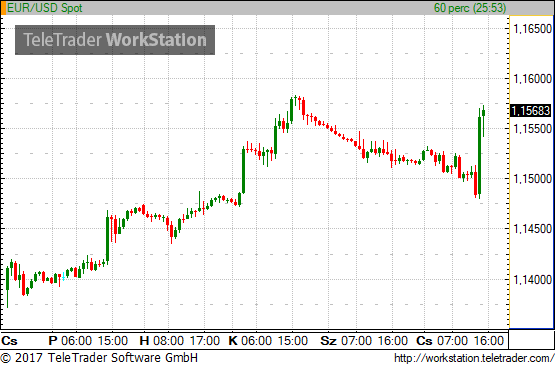This screenshot has width=555, height=367.
Task: Click the EUR/USD Spot chart title
Action: tap(45, 8)
